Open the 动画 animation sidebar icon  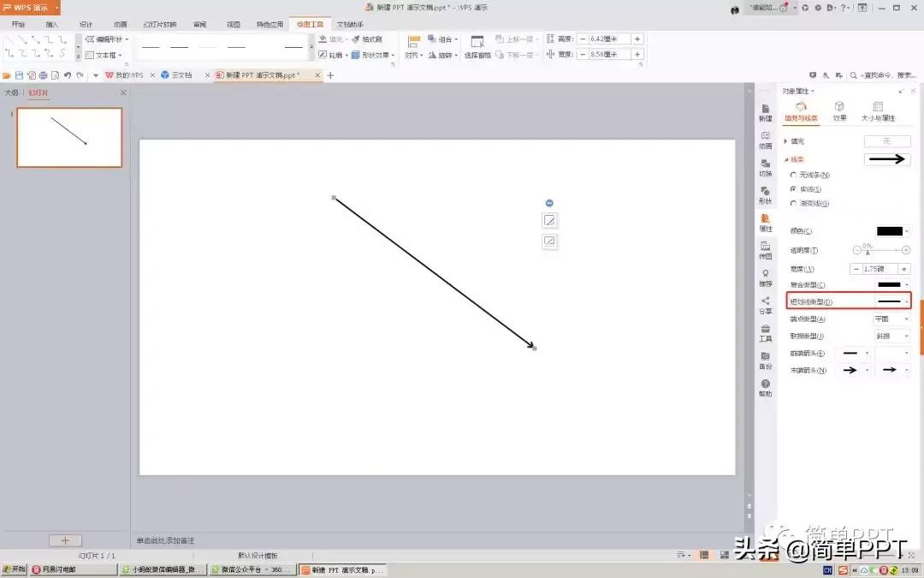(765, 140)
